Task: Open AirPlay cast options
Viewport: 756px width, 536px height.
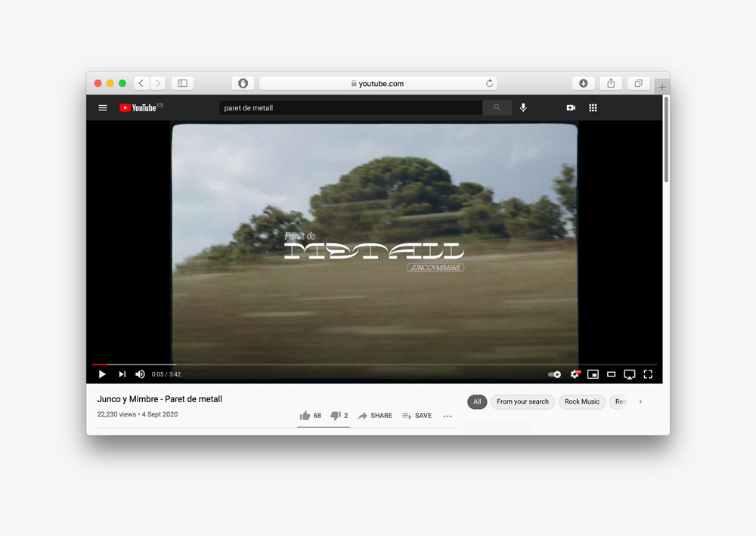Action: (x=630, y=374)
